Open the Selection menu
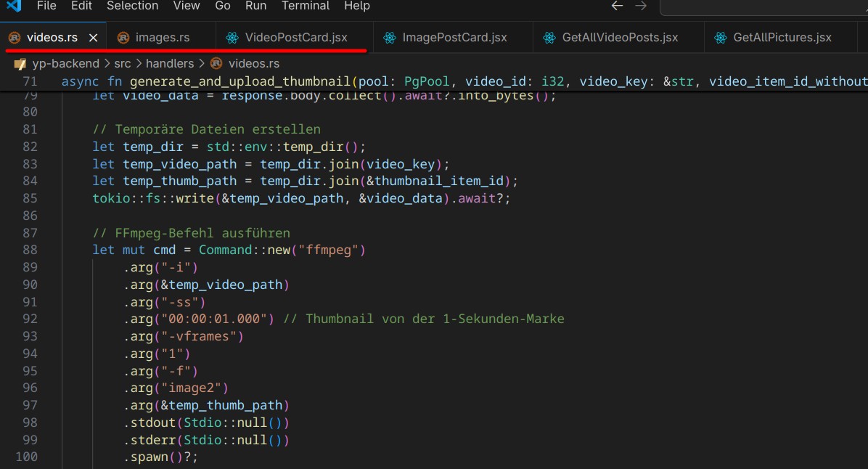Image resolution: width=868 pixels, height=469 pixels. [132, 6]
